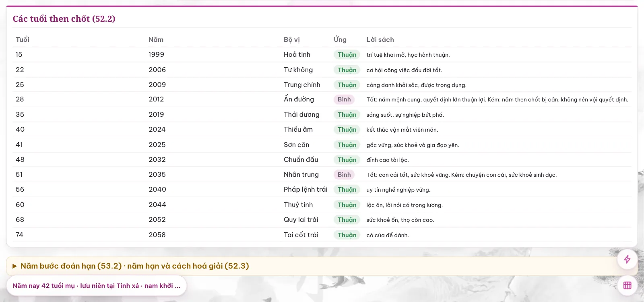Viewport: 644px width, 302px height.
Task: Click the Bộ vị column header
Action: point(292,39)
